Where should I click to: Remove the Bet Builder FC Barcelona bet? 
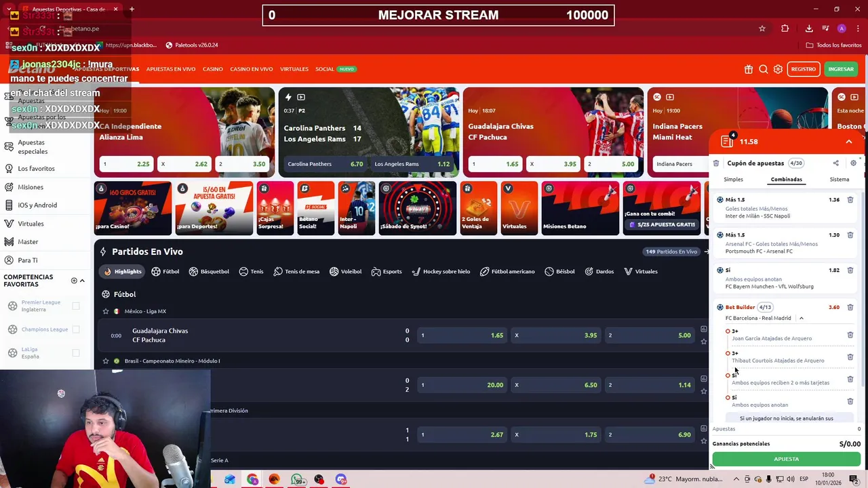pos(850,307)
